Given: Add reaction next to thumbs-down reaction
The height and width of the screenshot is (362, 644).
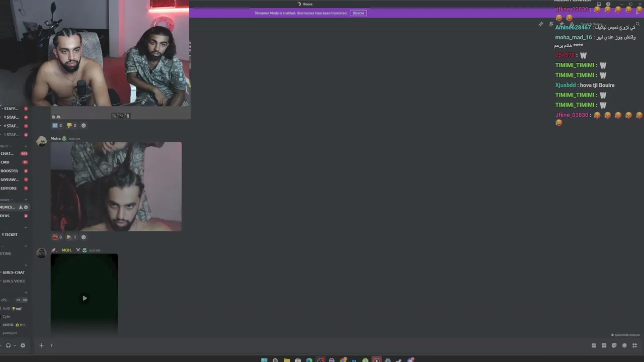Looking at the screenshot, I should point(84,125).
